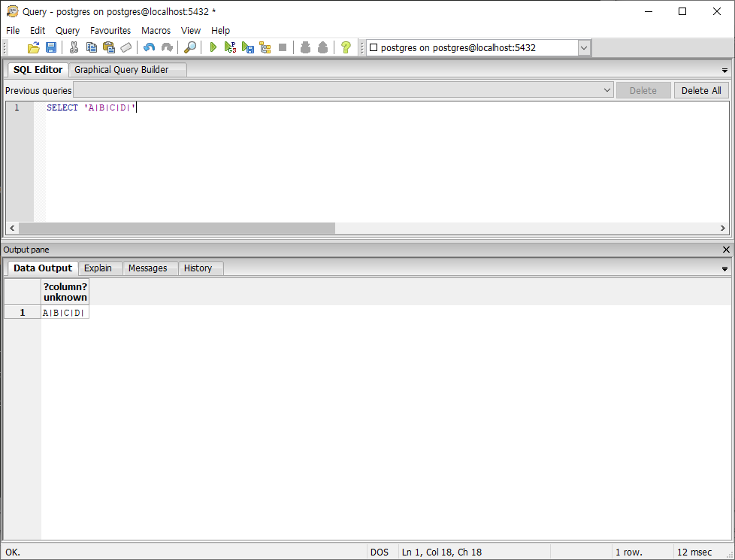Click the scroll left arrow of editor
This screenshot has height=560, width=735.
tap(12, 228)
